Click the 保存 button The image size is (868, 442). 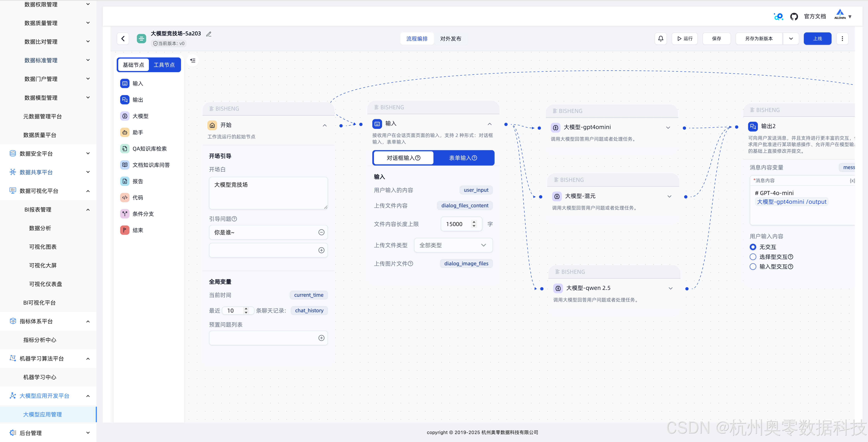coord(716,38)
